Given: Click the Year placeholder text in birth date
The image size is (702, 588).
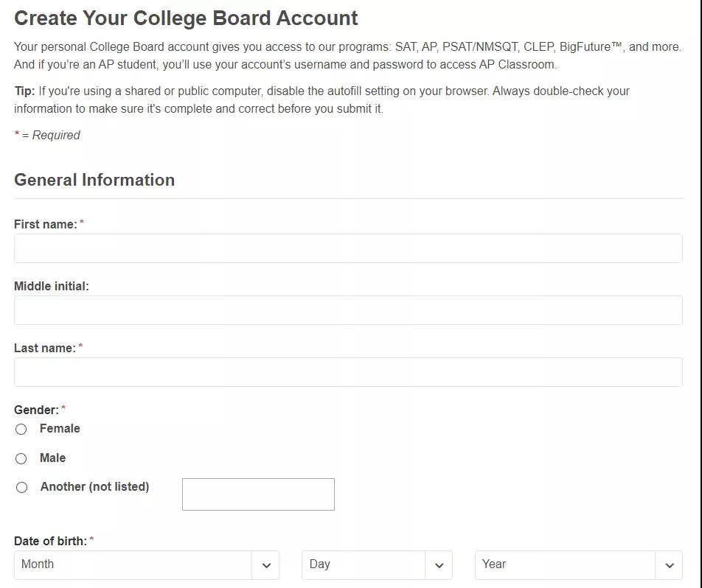Looking at the screenshot, I should [494, 564].
